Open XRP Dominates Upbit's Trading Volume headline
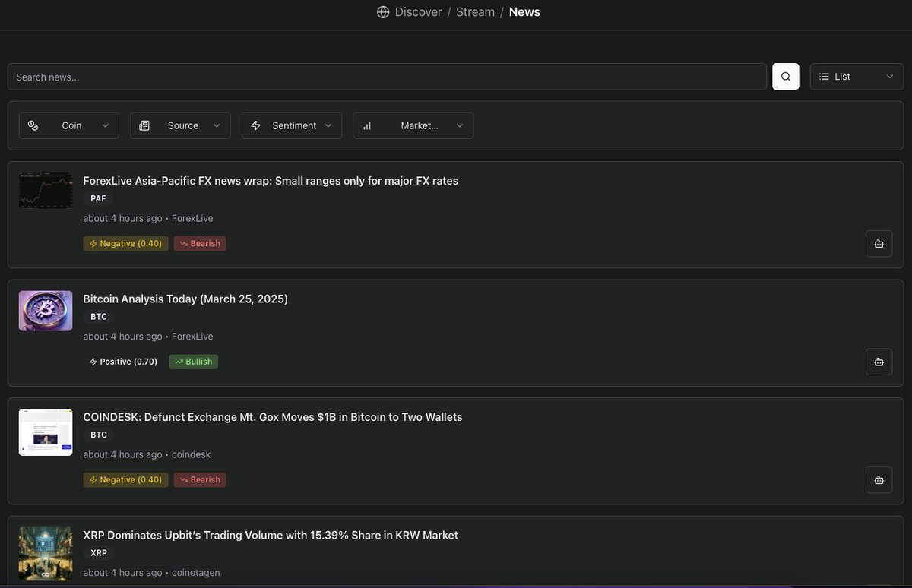 271,535
